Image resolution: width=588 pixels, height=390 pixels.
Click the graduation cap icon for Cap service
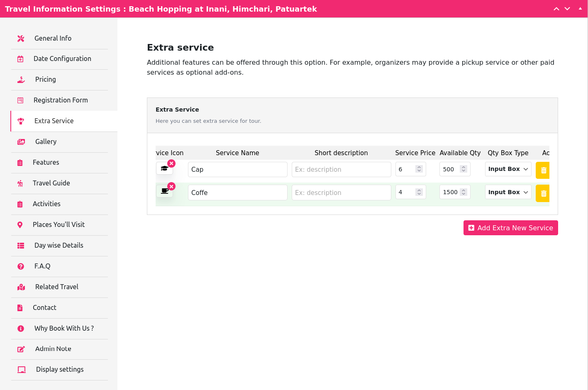pos(164,168)
